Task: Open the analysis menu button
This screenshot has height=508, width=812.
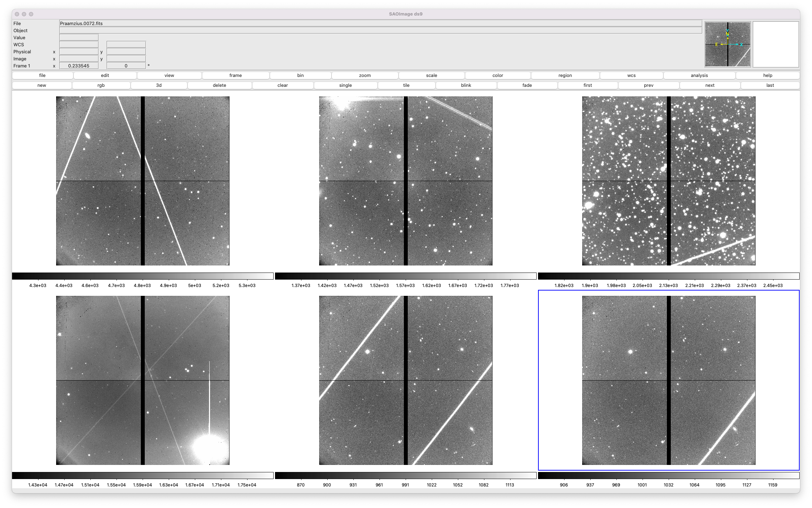Action: coord(699,75)
